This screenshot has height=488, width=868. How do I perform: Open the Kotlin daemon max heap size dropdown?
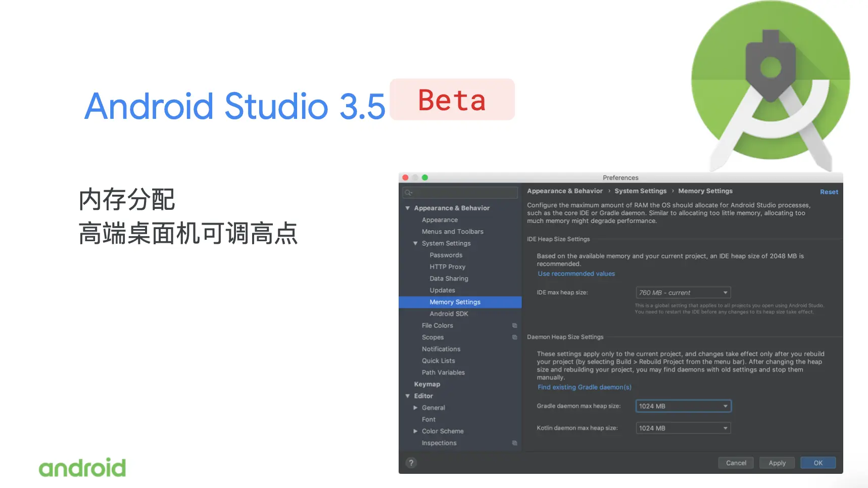683,428
